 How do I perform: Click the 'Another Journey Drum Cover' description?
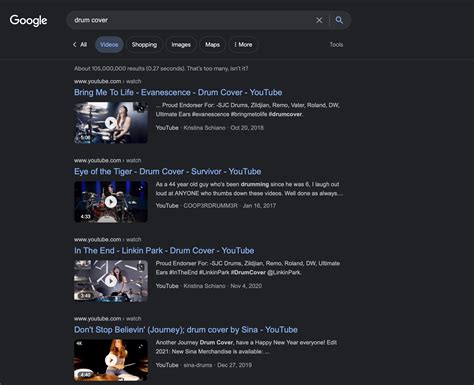246,347
